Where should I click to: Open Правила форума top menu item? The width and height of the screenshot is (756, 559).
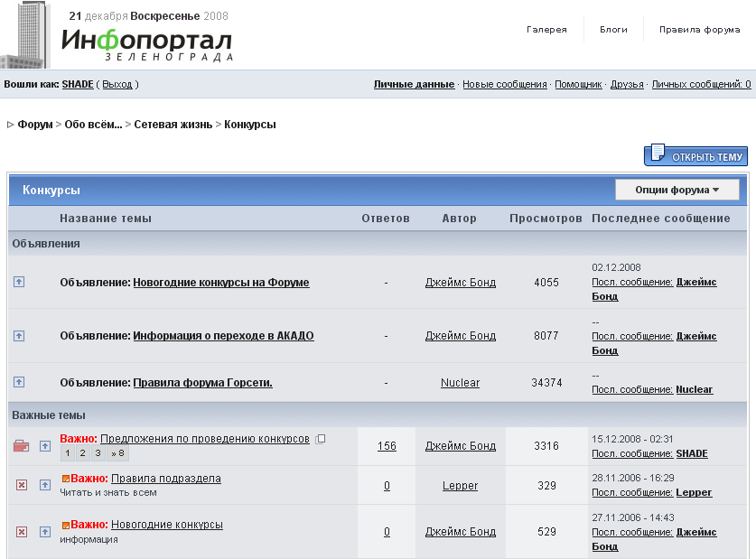point(699,30)
